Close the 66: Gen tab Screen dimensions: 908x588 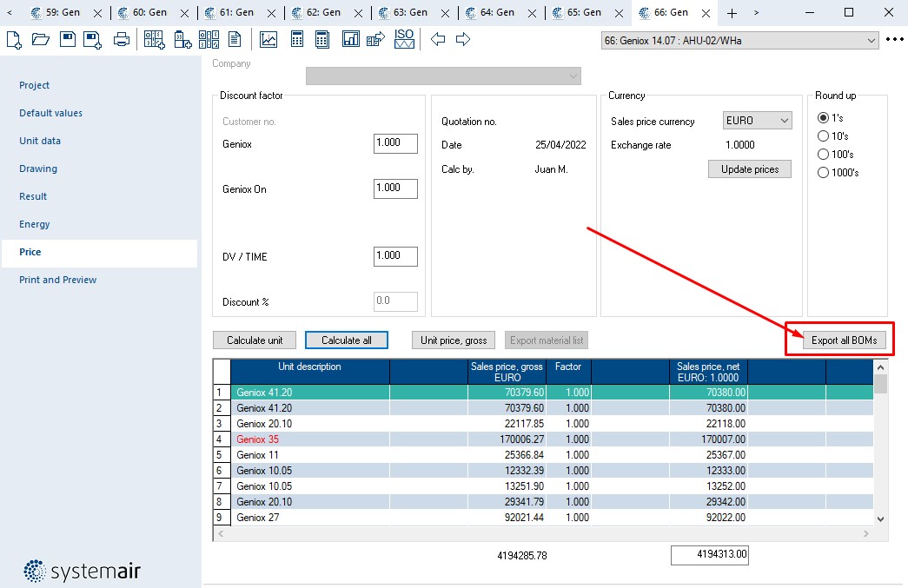click(706, 13)
